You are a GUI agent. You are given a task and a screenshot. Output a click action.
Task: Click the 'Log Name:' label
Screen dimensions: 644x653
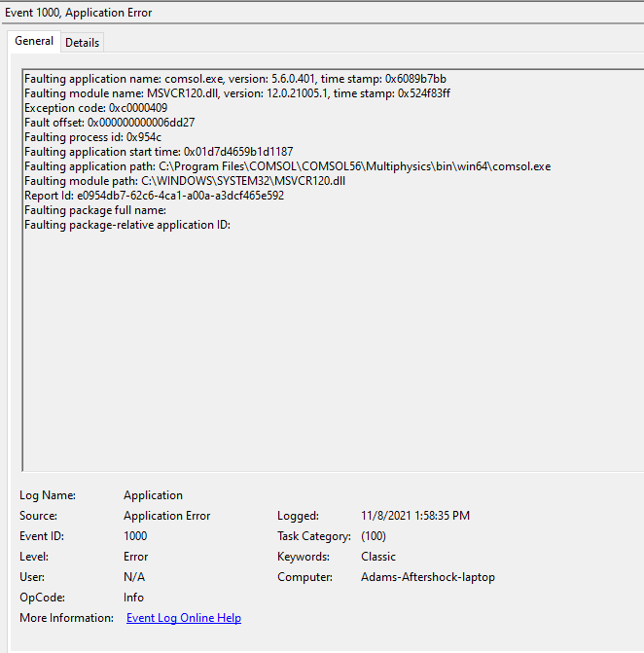48,495
